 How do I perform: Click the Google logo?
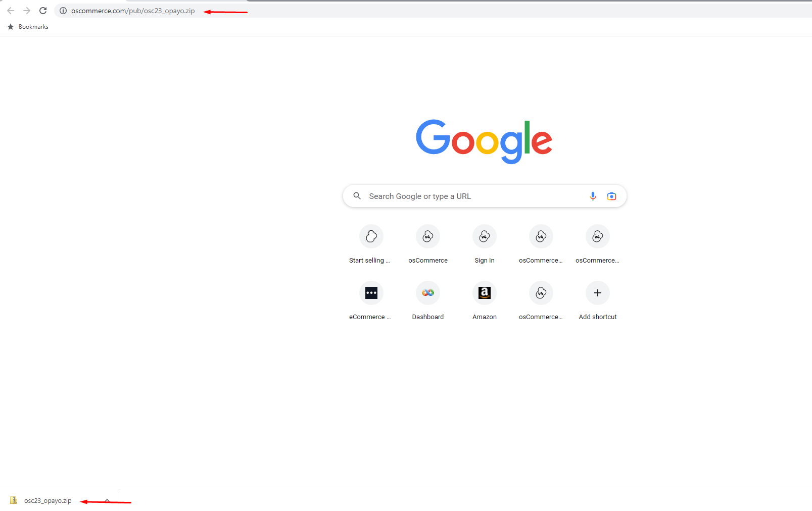point(484,141)
